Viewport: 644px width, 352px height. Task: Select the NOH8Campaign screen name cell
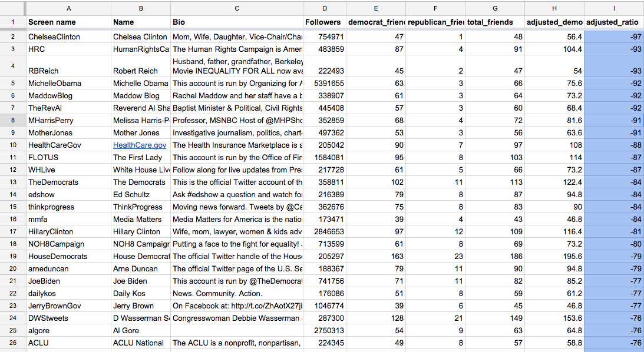coord(68,244)
